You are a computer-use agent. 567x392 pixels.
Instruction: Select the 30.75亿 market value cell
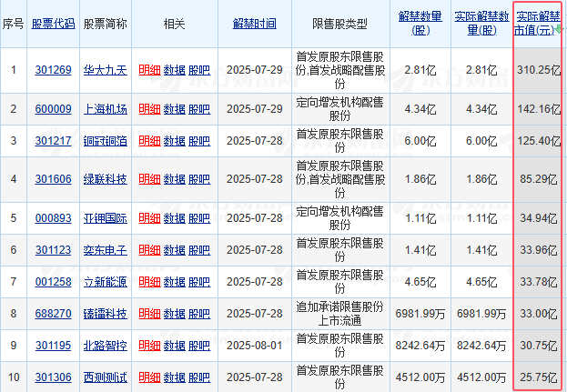click(539, 345)
